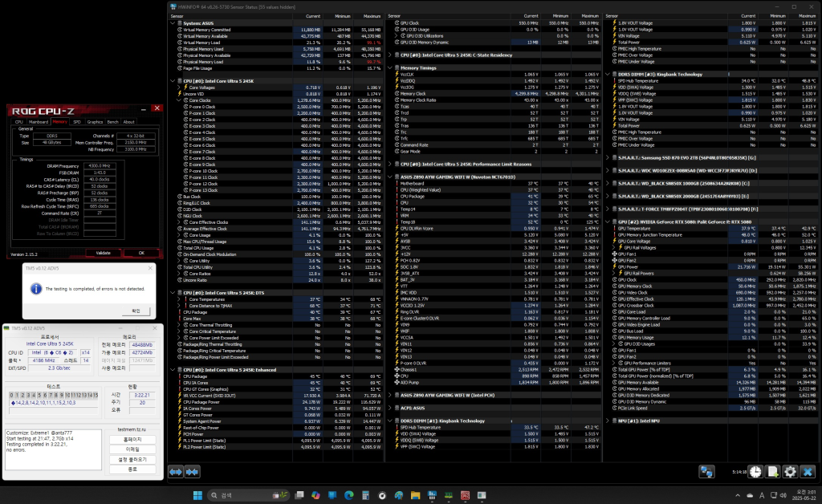Click the OneDrive cloud tray icon

click(750, 495)
